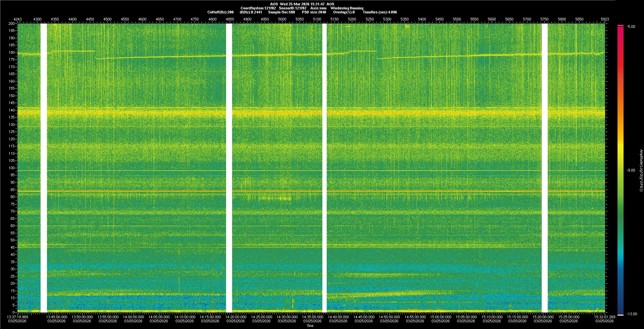Select the 5000 tick on top axis

click(x=282, y=19)
